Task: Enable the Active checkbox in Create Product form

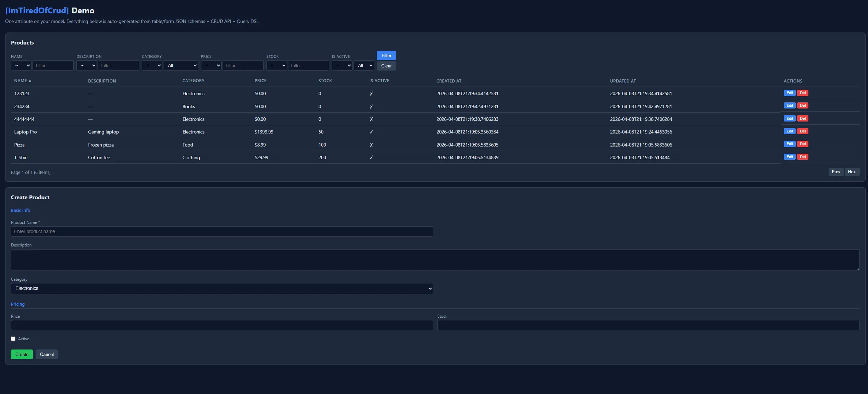Action: point(13,339)
